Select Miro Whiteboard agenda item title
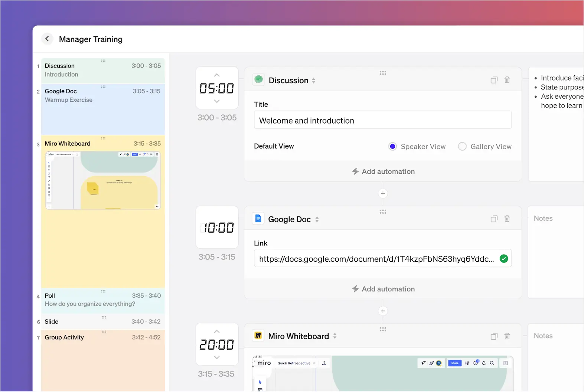584x392 pixels. pos(68,144)
